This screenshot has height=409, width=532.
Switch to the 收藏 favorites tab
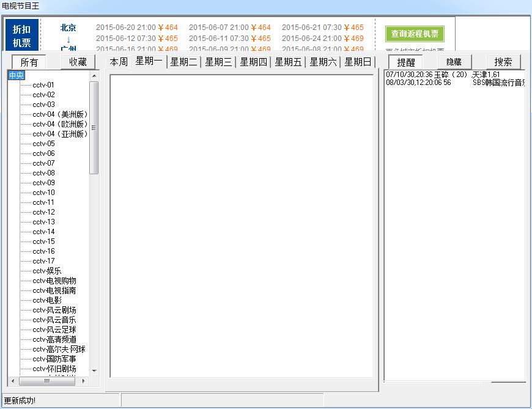tap(78, 62)
